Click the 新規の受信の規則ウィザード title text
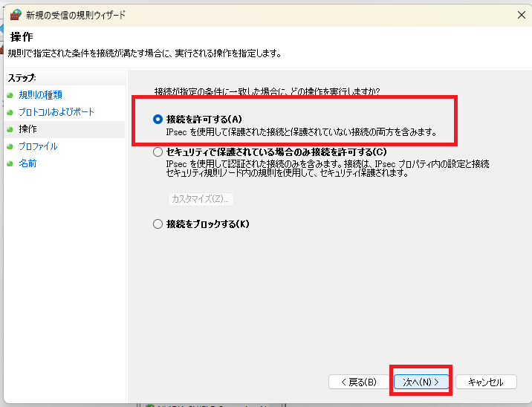This screenshot has height=407, width=532. 76,15
